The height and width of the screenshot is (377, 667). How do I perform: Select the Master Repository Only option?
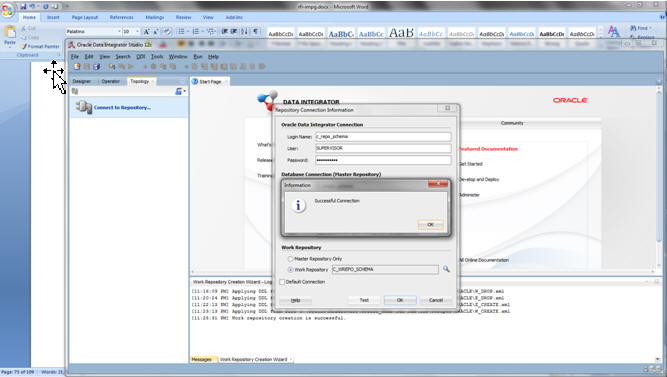291,259
